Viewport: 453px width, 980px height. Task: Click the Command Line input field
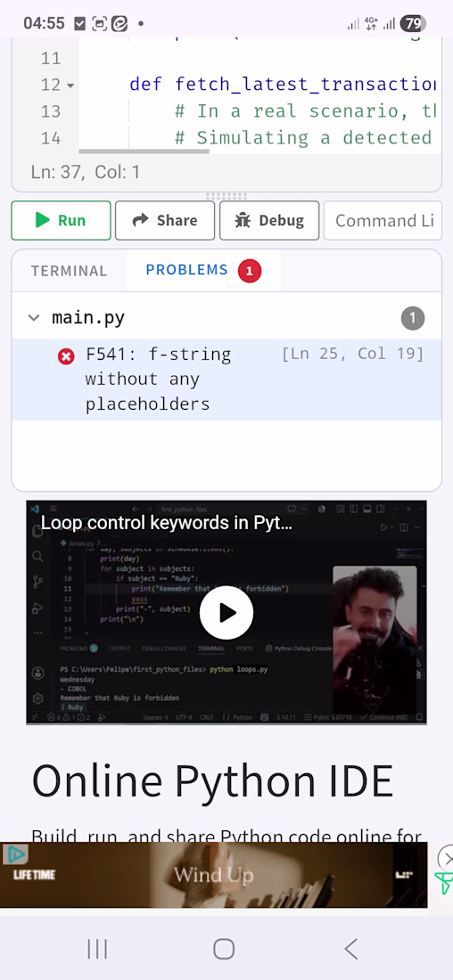pyautogui.click(x=383, y=221)
